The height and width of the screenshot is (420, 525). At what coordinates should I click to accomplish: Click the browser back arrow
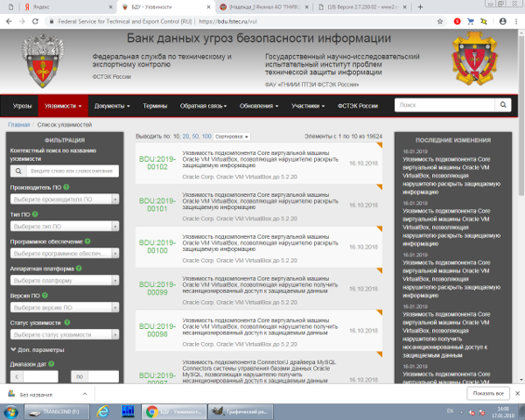[x=9, y=21]
